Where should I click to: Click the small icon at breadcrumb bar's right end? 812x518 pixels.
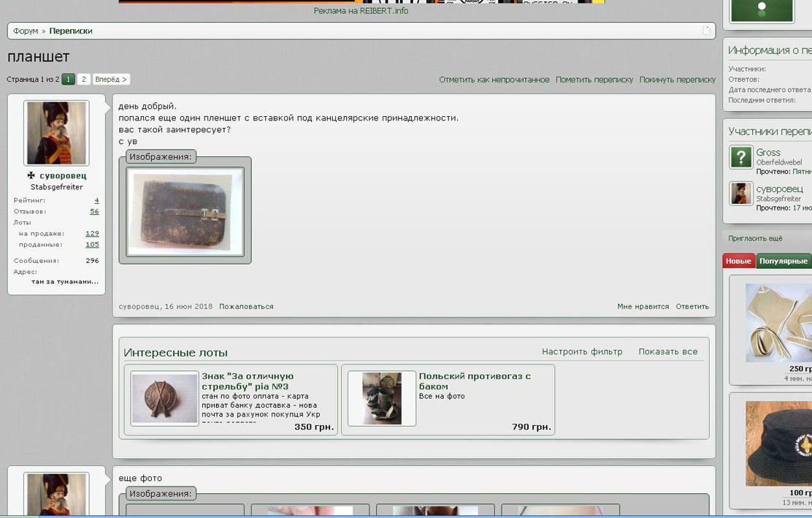(706, 31)
